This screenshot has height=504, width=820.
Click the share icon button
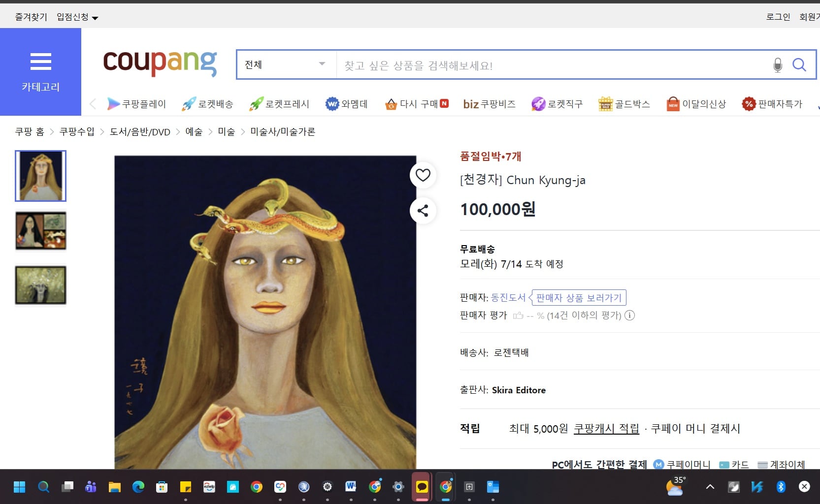[x=423, y=211]
